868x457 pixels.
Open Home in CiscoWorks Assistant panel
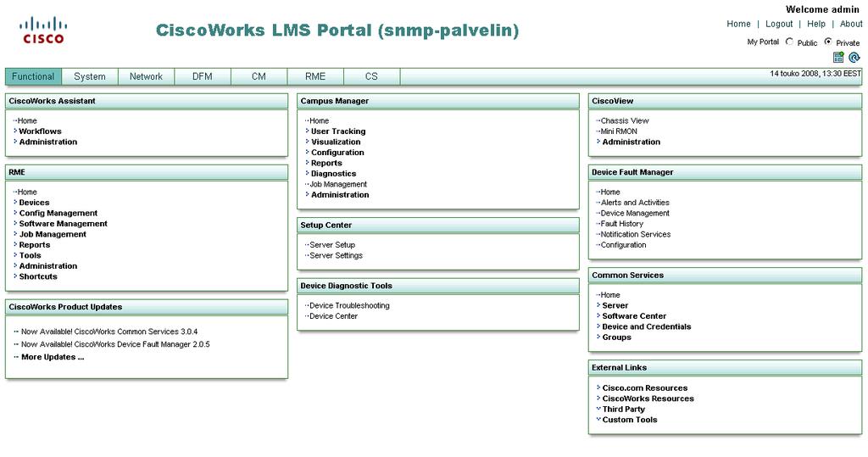(27, 120)
